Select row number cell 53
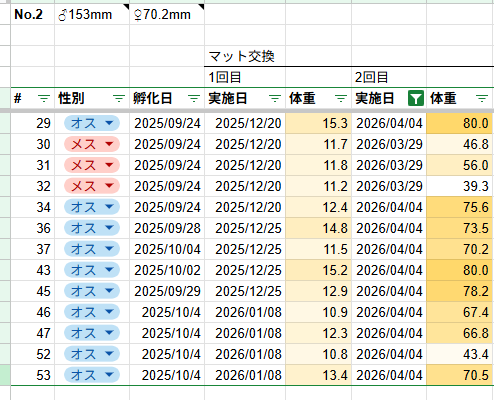Viewport: 494px width, 400px height. coord(33,375)
